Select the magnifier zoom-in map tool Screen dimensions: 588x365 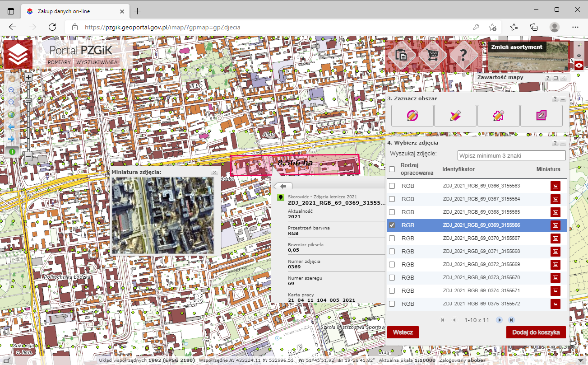coord(12,90)
